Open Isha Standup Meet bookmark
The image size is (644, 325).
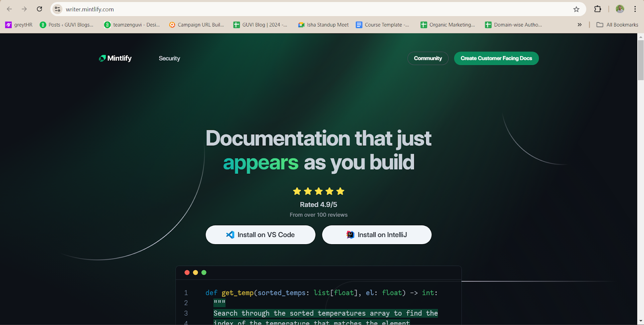[x=323, y=25]
